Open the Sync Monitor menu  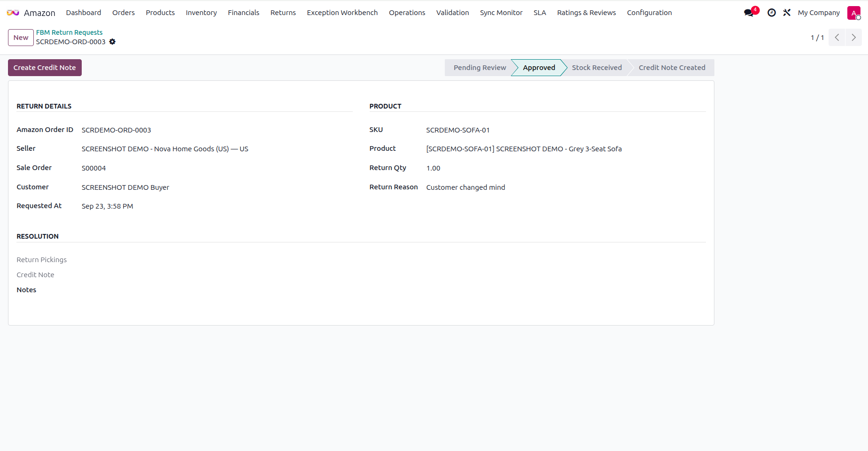click(x=501, y=13)
